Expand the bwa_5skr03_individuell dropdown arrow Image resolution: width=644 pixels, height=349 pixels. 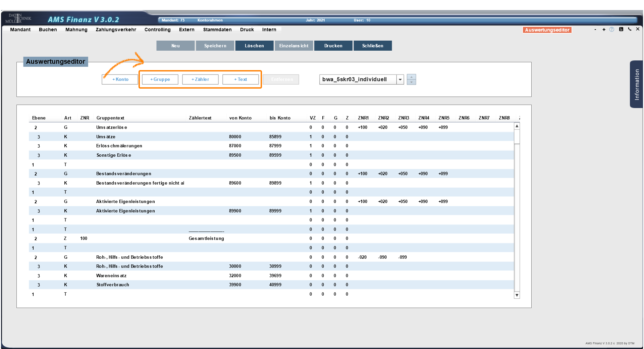point(400,80)
